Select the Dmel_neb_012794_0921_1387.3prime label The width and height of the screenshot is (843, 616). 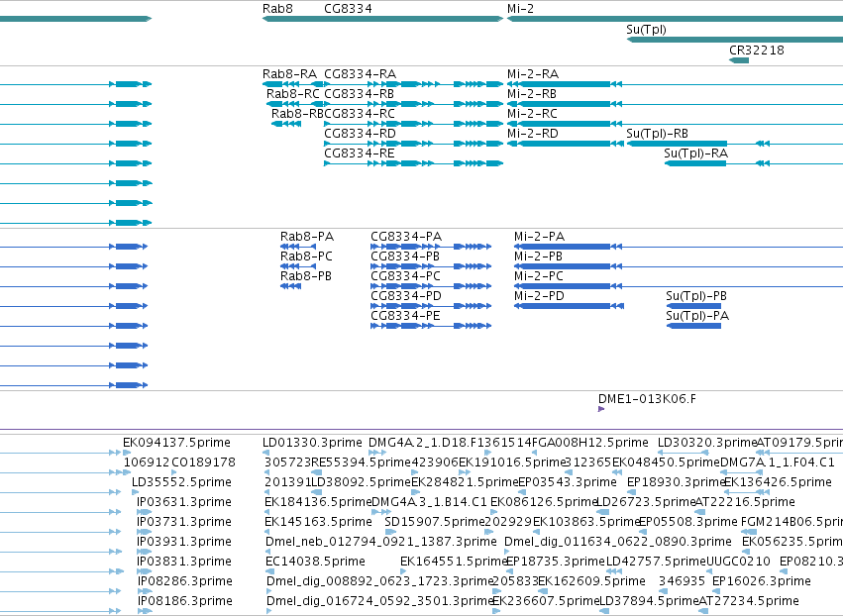coord(381,542)
